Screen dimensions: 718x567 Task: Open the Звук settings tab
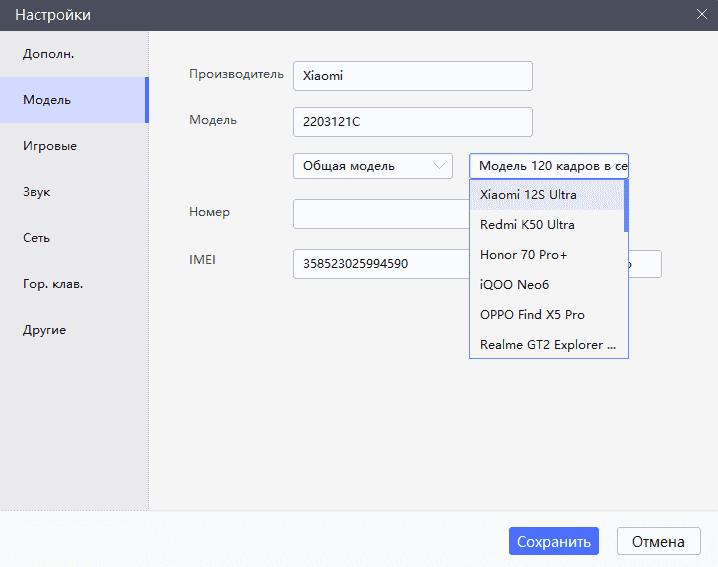tap(37, 192)
